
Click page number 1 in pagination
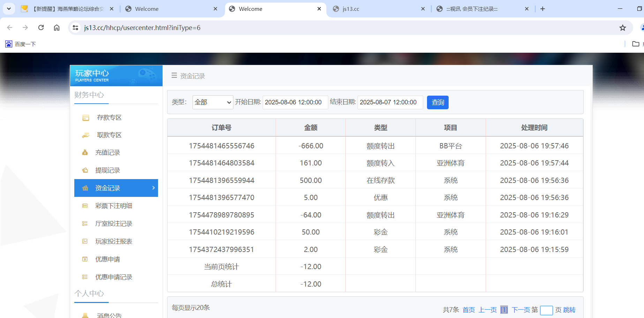(504, 310)
